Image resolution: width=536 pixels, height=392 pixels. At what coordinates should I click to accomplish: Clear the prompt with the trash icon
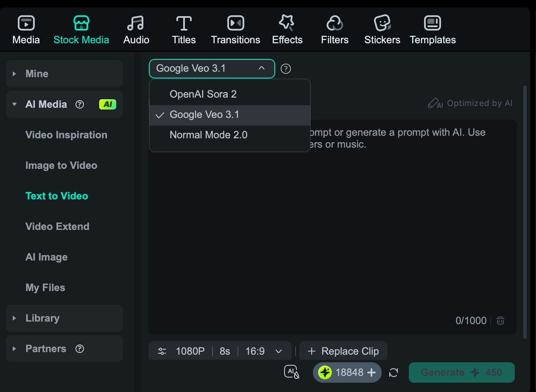pyautogui.click(x=500, y=321)
